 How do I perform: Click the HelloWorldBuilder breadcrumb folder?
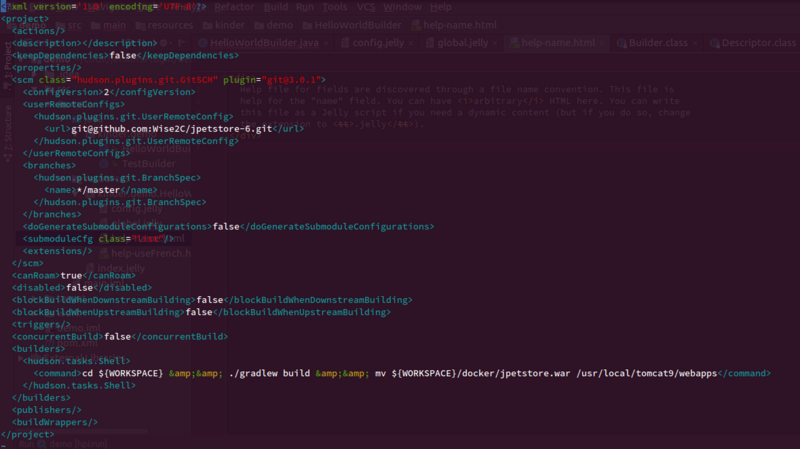(x=358, y=25)
